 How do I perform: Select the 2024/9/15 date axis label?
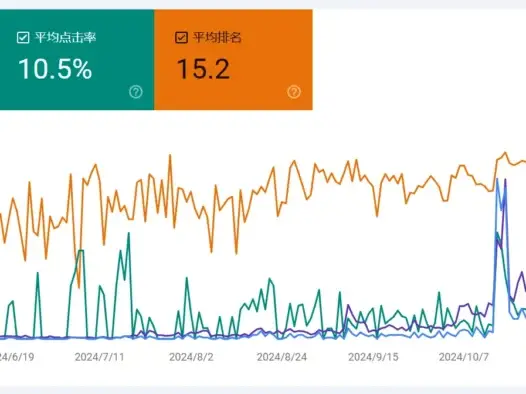pos(373,357)
